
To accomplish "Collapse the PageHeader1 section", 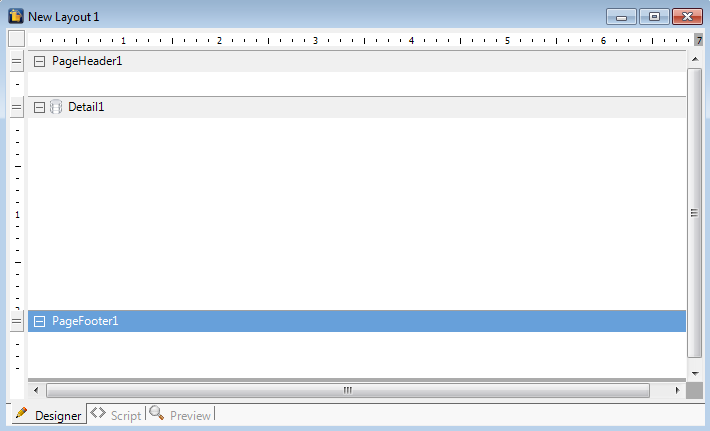I will click(39, 61).
